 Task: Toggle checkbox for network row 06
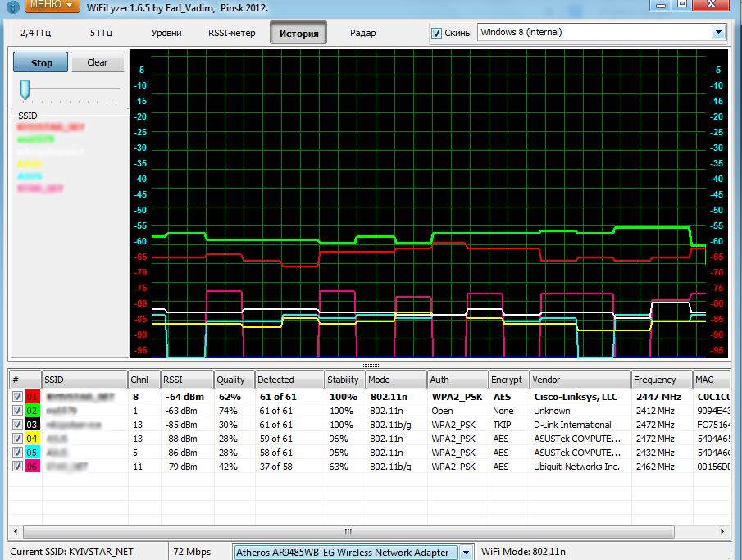[17, 467]
